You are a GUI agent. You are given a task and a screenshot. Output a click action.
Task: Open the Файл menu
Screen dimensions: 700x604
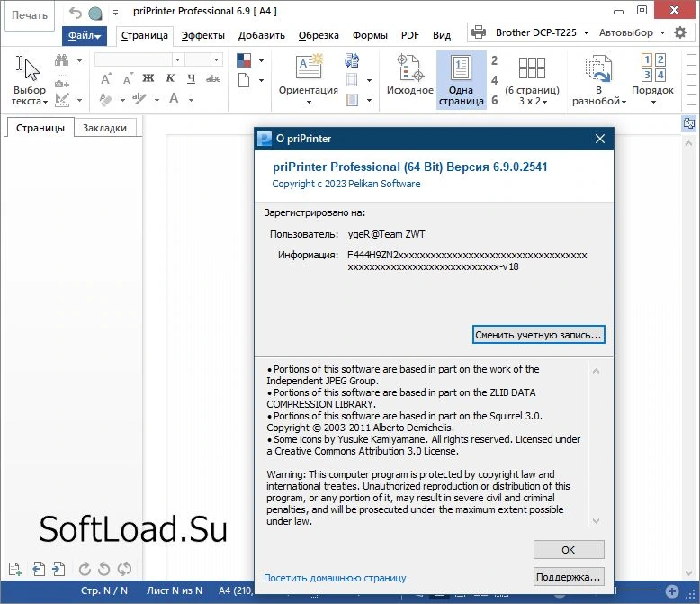pos(85,36)
